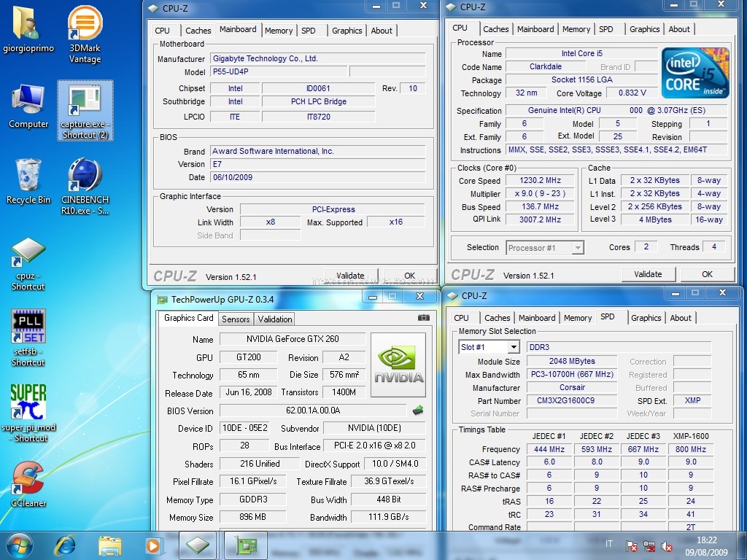Click the muted volume tray icon
The height and width of the screenshot is (560, 747).
pyautogui.click(x=667, y=546)
